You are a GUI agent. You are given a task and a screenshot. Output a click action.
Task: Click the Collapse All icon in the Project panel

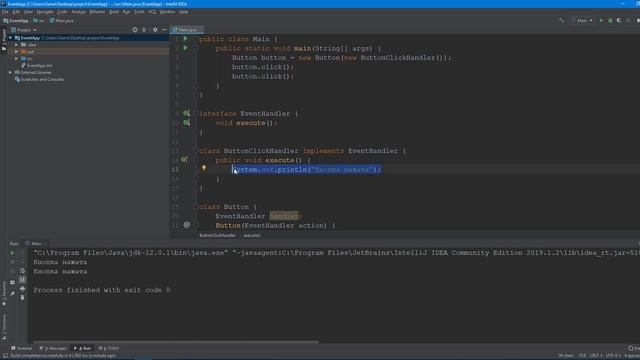(144, 30)
